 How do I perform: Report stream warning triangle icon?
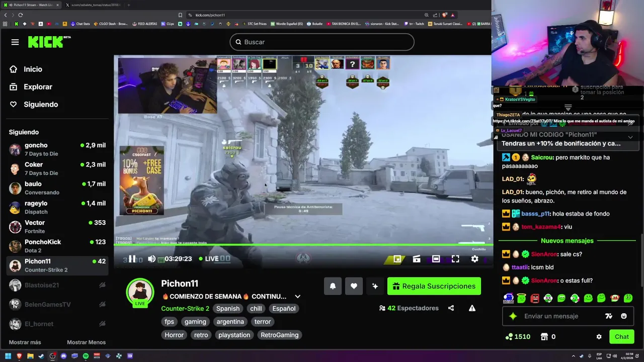tap(472, 308)
